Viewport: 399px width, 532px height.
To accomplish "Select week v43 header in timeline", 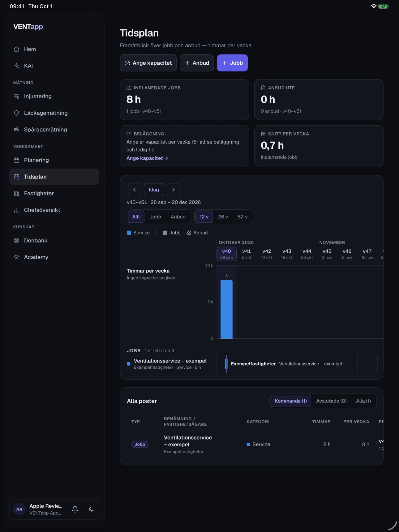I will tap(287, 254).
